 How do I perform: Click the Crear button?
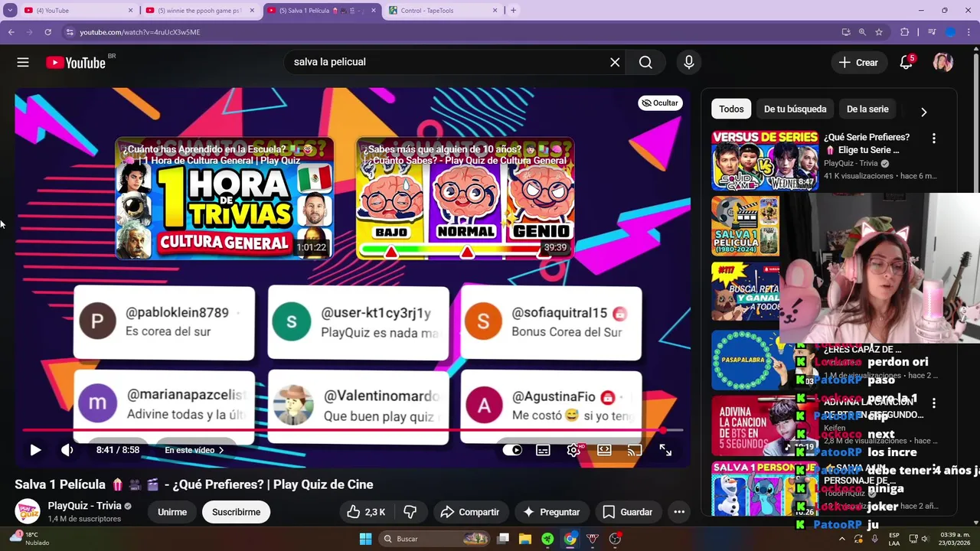(x=858, y=63)
